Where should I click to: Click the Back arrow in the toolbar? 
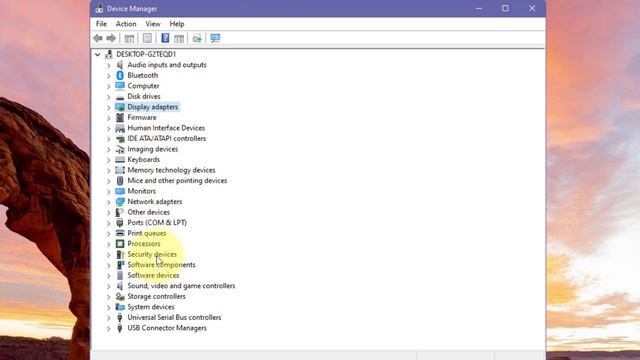(98, 38)
